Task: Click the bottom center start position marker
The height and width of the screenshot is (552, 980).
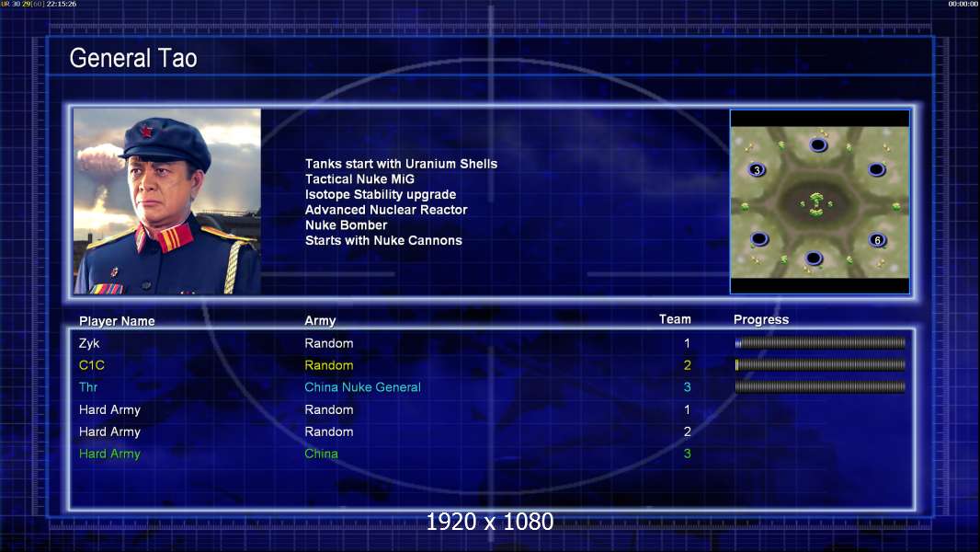Action: (x=814, y=259)
